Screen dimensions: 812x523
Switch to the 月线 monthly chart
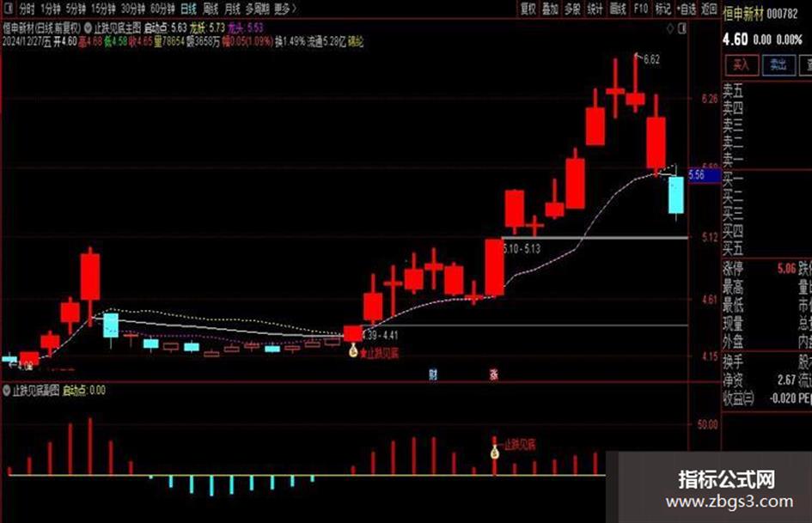click(x=233, y=9)
